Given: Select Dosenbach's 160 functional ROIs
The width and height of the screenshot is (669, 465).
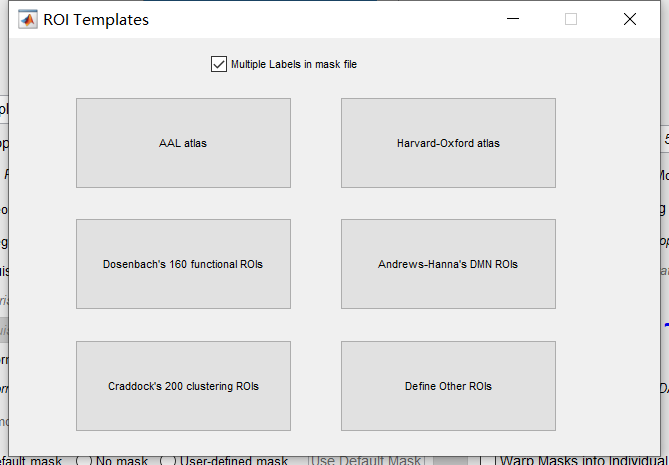Looking at the screenshot, I should 183,264.
